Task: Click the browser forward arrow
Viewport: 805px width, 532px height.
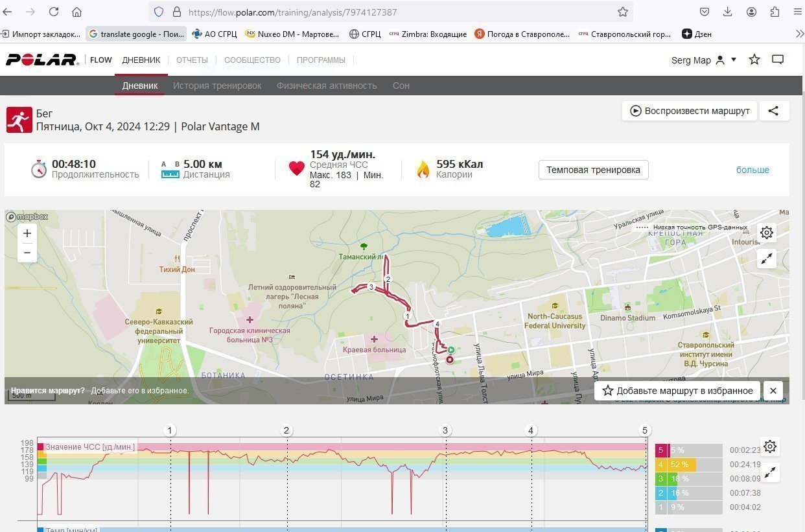Action: tap(30, 12)
